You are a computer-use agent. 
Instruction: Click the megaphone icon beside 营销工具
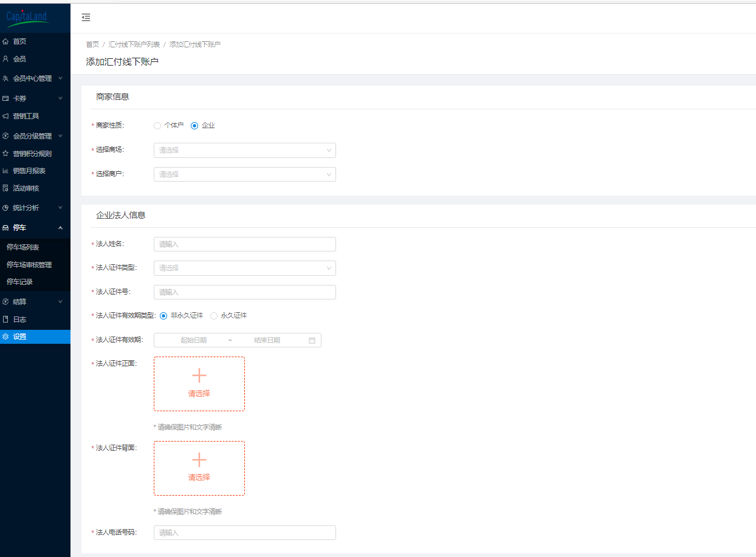click(x=5, y=116)
